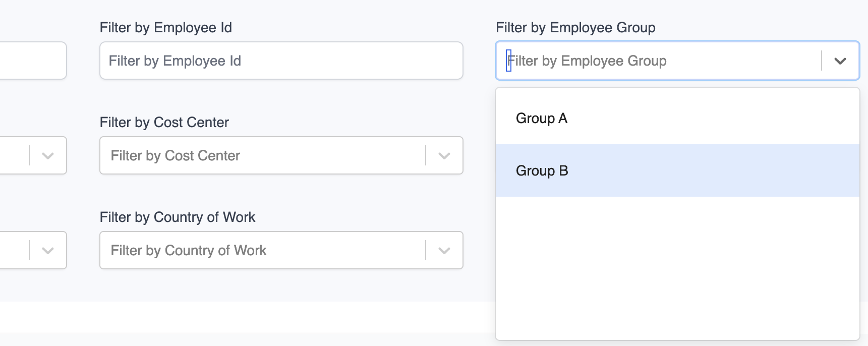Click the Cost Center chevron arrow

click(444, 156)
